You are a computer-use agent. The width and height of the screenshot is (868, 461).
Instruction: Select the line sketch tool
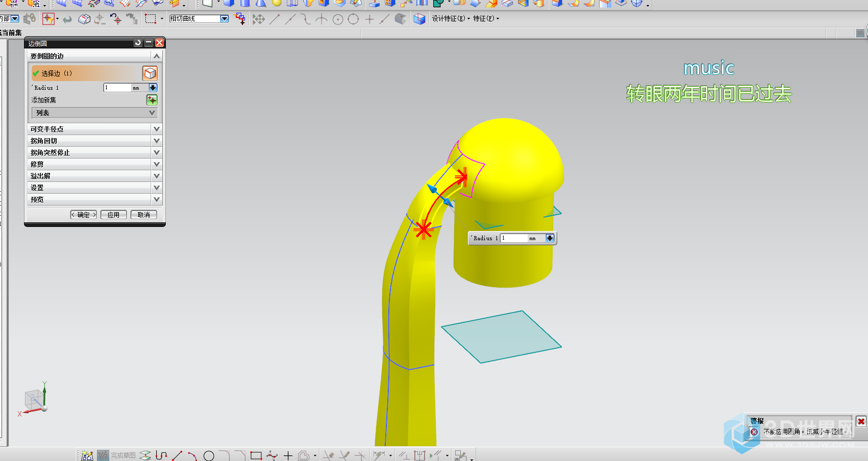click(x=178, y=455)
